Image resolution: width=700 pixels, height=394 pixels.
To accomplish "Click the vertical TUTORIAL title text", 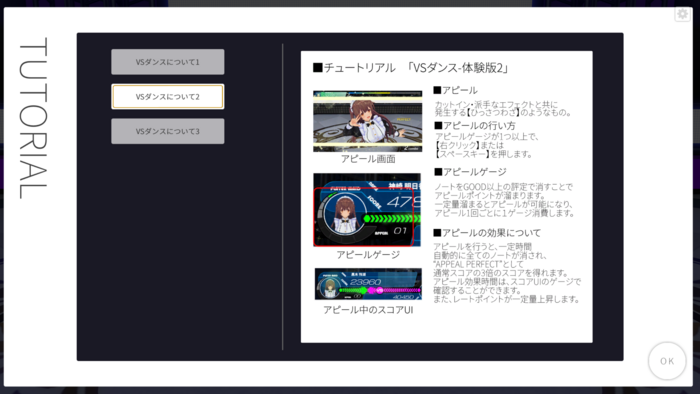I will point(33,118).
